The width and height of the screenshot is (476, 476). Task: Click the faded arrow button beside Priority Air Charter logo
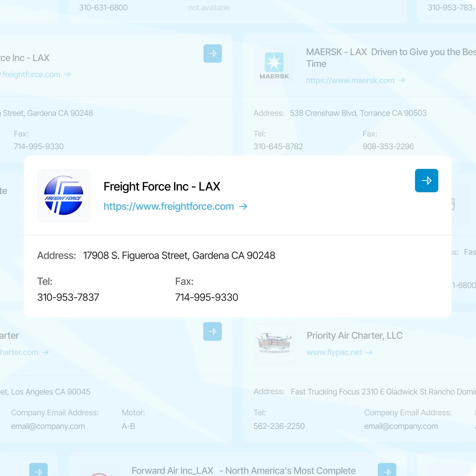point(213,331)
